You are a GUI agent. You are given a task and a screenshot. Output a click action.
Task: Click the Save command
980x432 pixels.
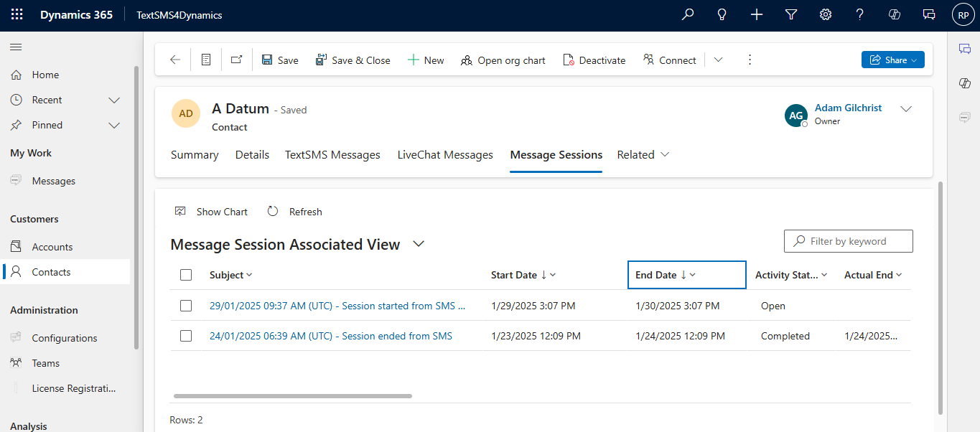(x=280, y=60)
